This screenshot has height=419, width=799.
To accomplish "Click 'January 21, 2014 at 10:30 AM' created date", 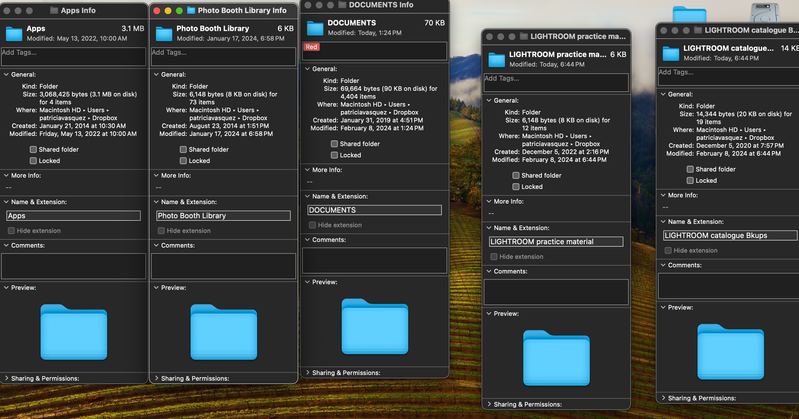I will (x=83, y=125).
